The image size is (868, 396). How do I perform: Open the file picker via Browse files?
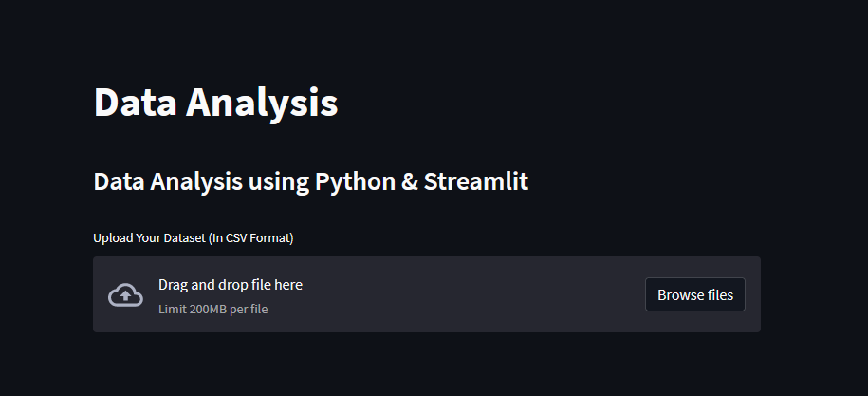pyautogui.click(x=695, y=294)
